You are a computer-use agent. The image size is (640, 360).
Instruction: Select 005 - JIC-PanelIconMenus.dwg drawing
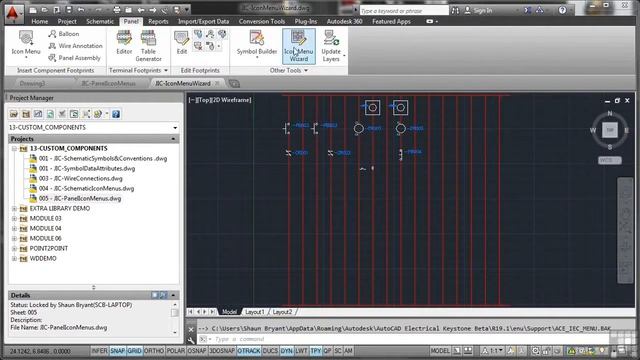click(x=80, y=199)
